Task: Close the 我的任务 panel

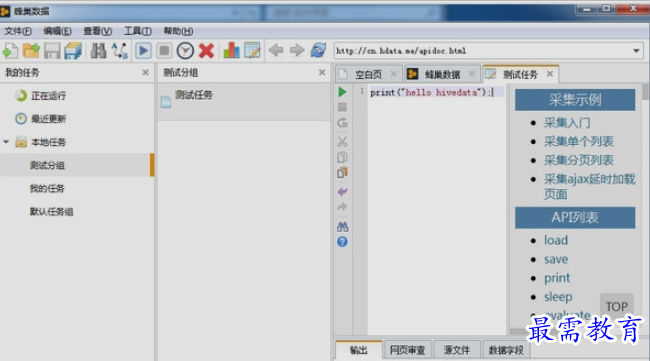Action: pyautogui.click(x=146, y=73)
